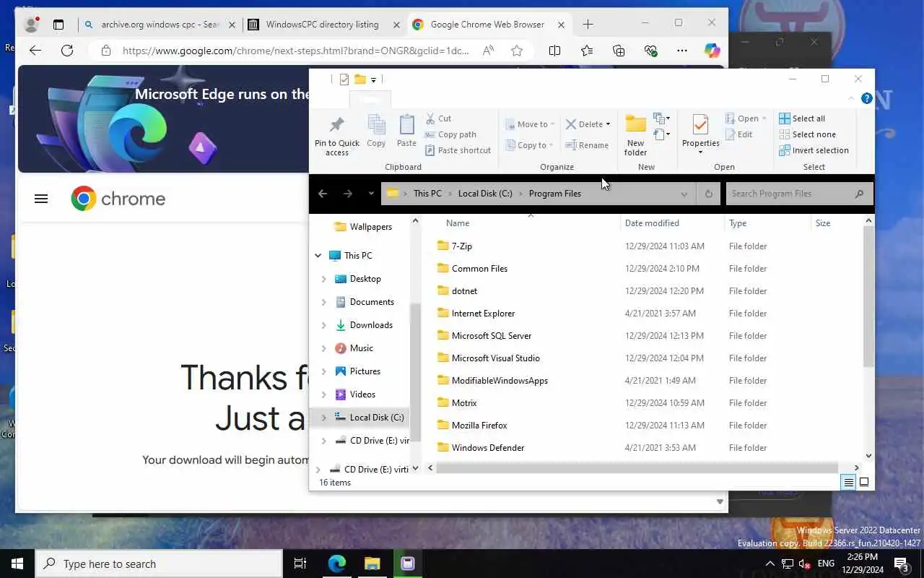
Task: Select Pictures in the navigation pane
Action: (365, 371)
